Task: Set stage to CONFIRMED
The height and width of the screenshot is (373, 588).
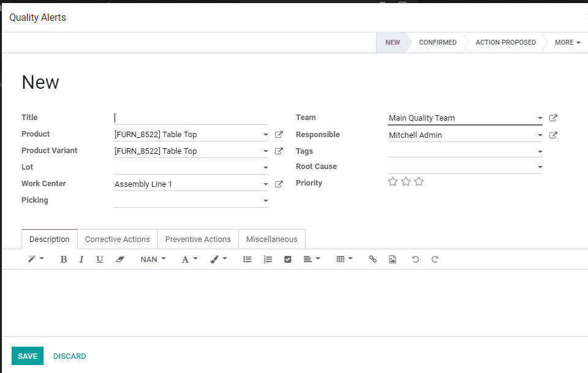Action: (x=437, y=42)
